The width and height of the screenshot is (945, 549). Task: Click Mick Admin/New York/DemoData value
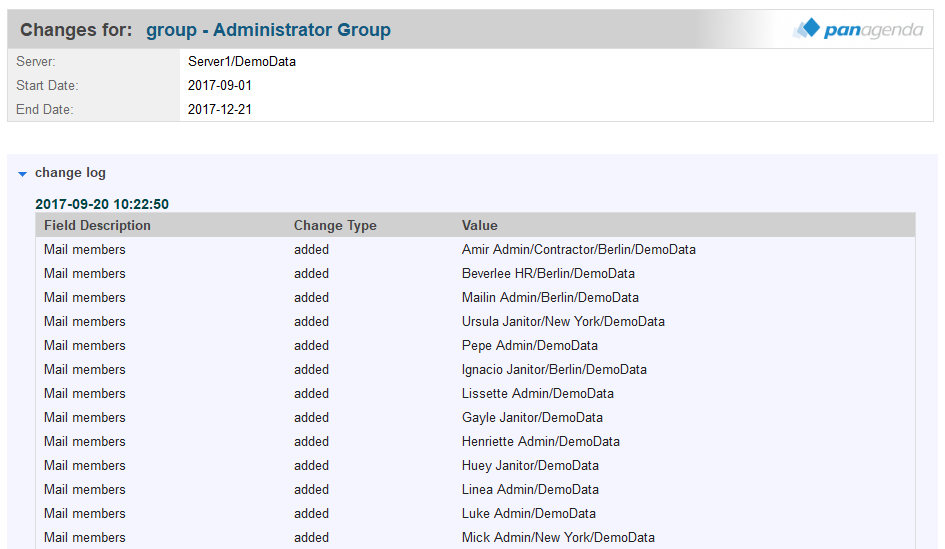coord(558,538)
